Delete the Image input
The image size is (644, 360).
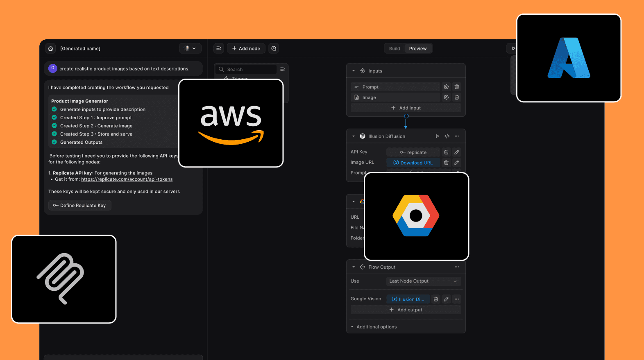(x=457, y=97)
